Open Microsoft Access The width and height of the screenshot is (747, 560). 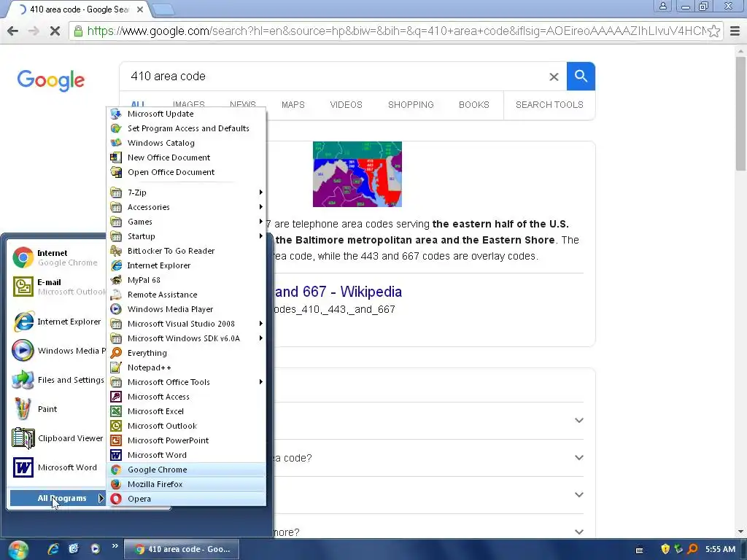click(186, 397)
